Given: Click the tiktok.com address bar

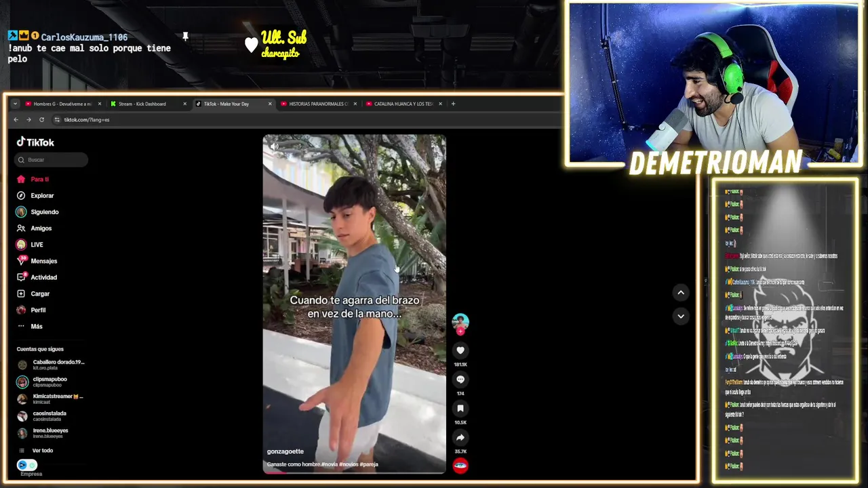Looking at the screenshot, I should (x=305, y=120).
